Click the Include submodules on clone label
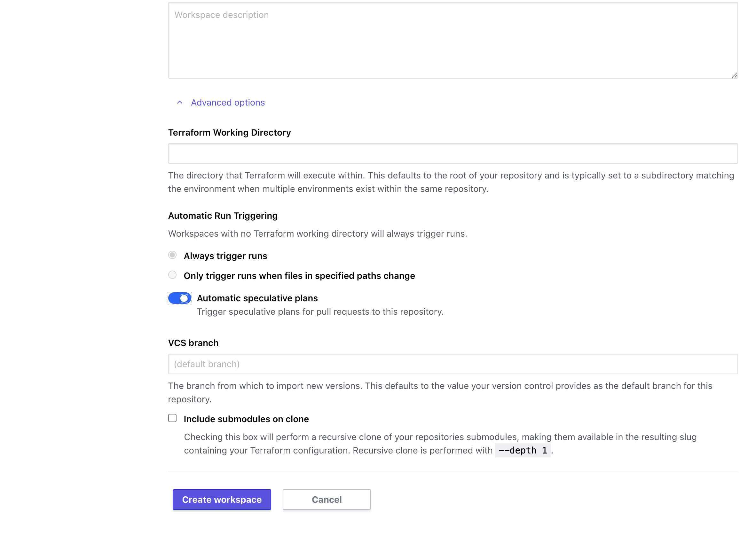 click(x=246, y=419)
